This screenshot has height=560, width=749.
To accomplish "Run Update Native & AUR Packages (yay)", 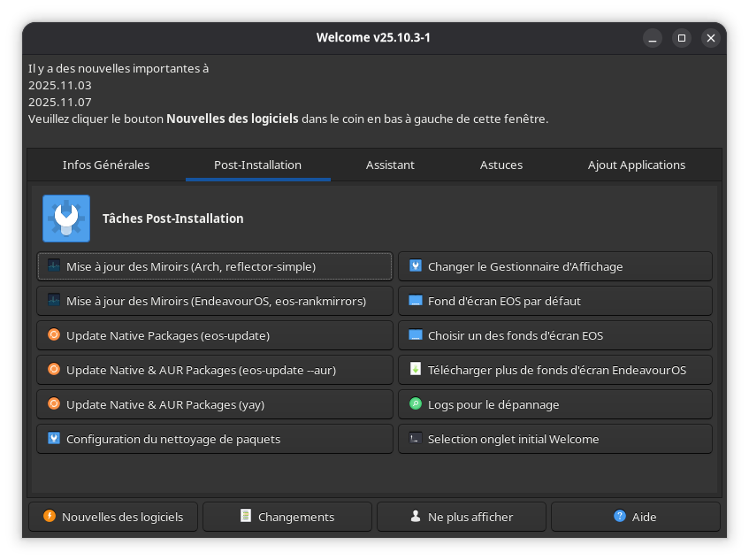I will pyautogui.click(x=215, y=404).
